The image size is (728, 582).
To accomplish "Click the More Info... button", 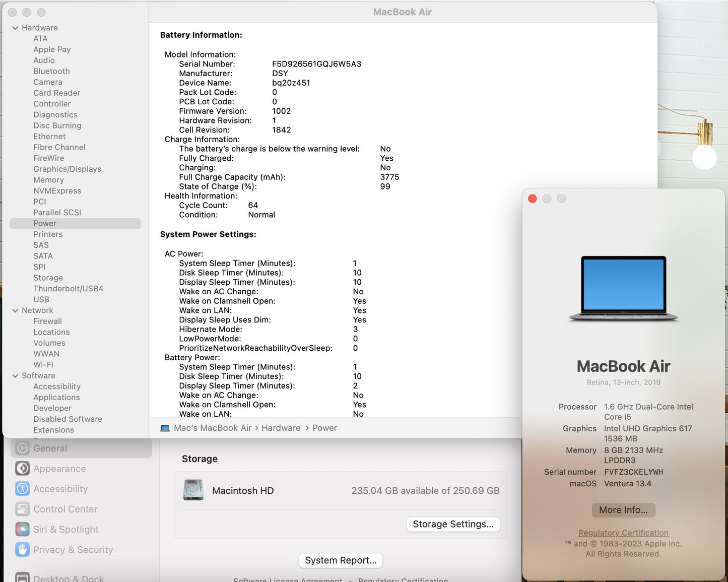I will (x=623, y=510).
